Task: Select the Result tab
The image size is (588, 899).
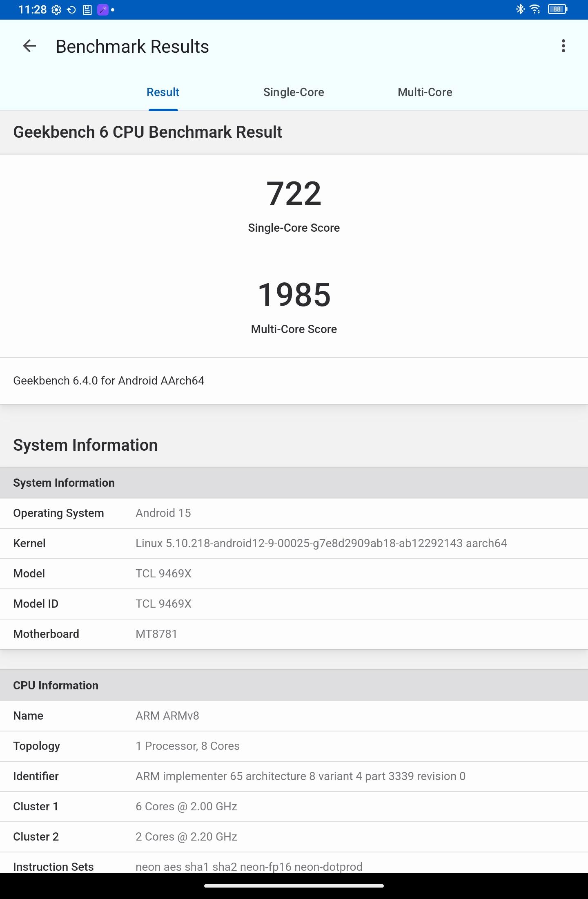Action: pos(163,92)
